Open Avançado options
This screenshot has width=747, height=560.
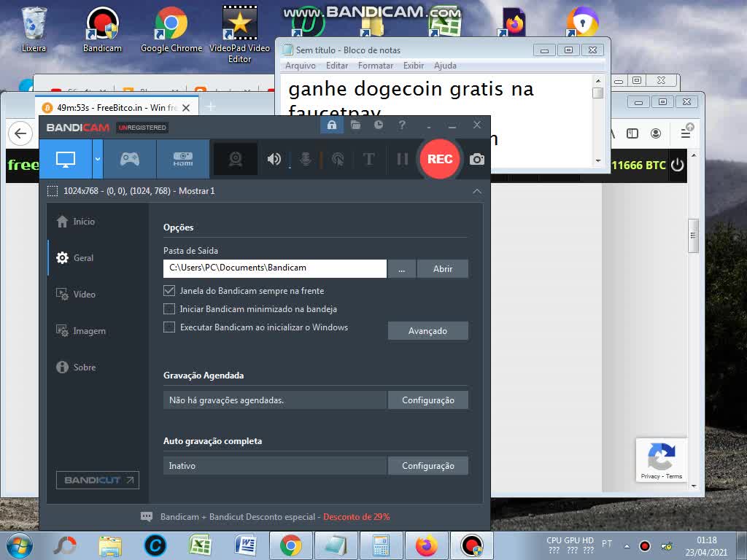click(x=427, y=331)
